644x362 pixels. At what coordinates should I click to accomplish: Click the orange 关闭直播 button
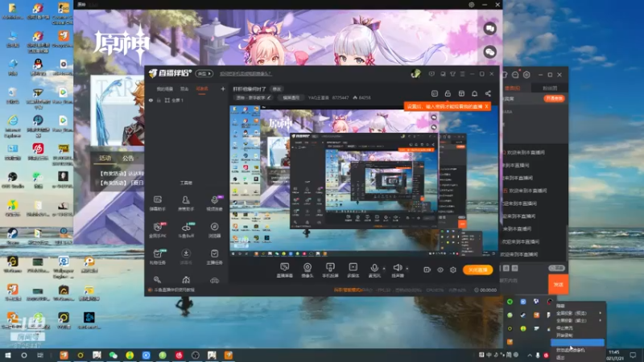coord(477,269)
